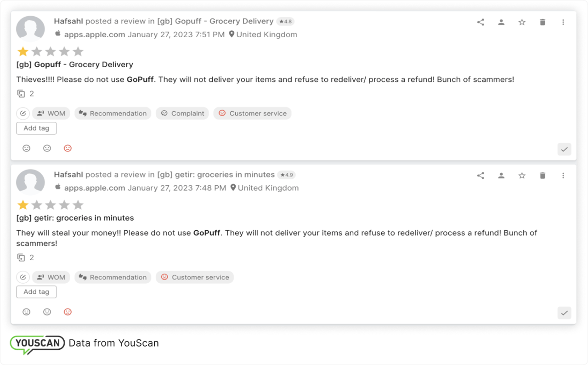The image size is (588, 365).
Task: Open three-dot menu on getir review
Action: 563,176
